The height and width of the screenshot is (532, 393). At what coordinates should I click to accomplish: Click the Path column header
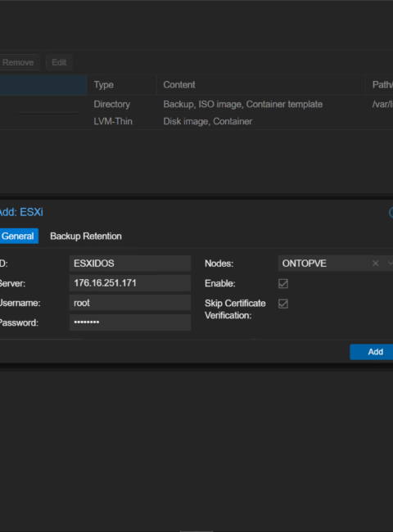(x=379, y=85)
